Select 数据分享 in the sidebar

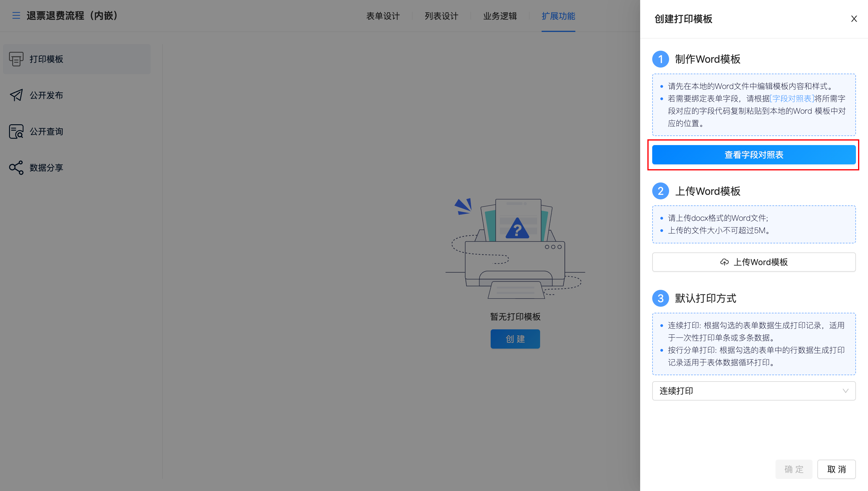[77, 168]
